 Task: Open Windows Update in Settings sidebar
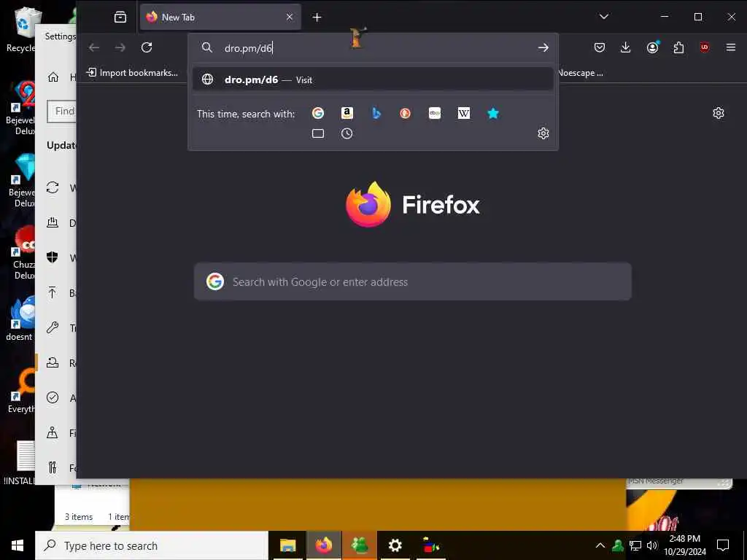tap(53, 187)
